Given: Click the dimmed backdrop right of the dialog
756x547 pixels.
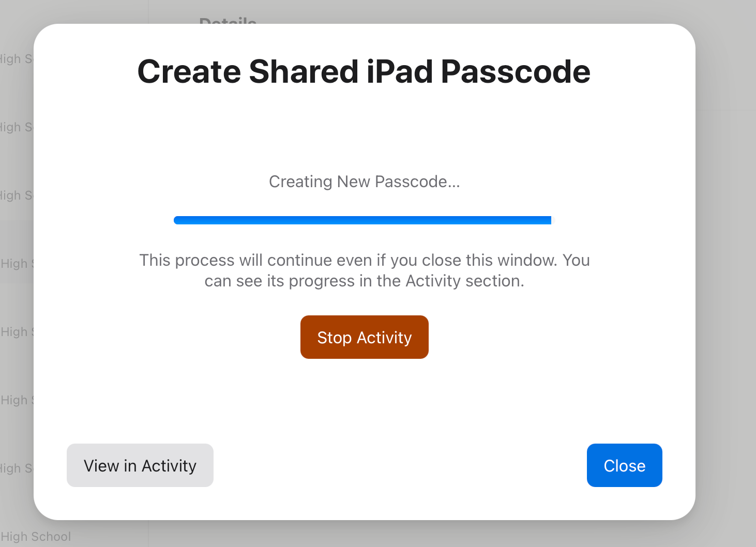Looking at the screenshot, I should pos(724,259).
